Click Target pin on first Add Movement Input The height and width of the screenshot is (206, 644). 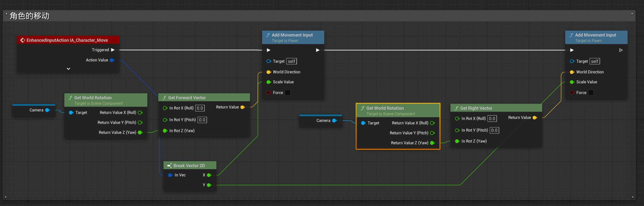point(269,61)
